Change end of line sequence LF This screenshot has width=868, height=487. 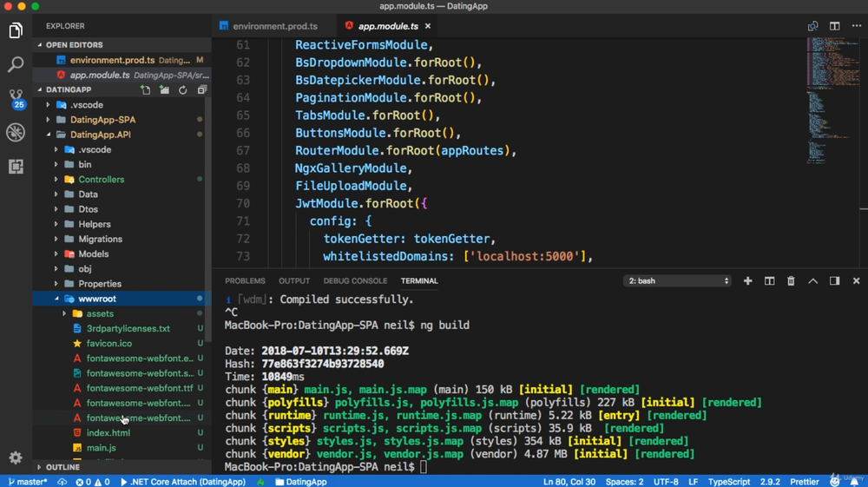[693, 482]
